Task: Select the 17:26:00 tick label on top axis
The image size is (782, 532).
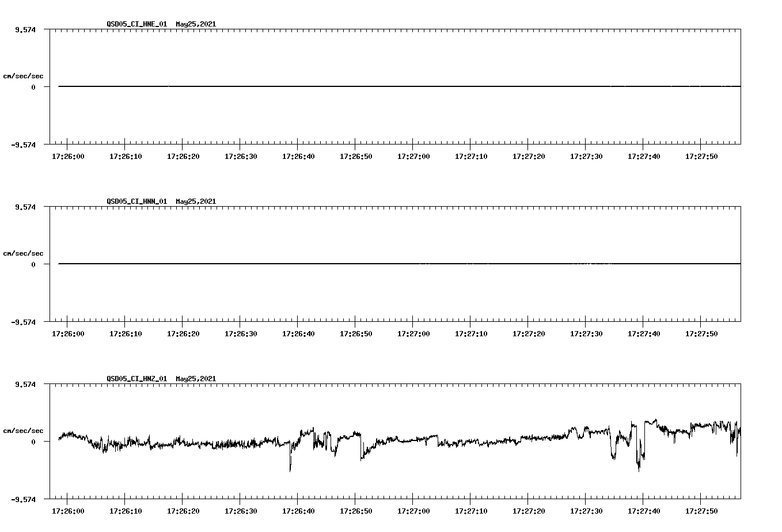Action: (x=67, y=155)
